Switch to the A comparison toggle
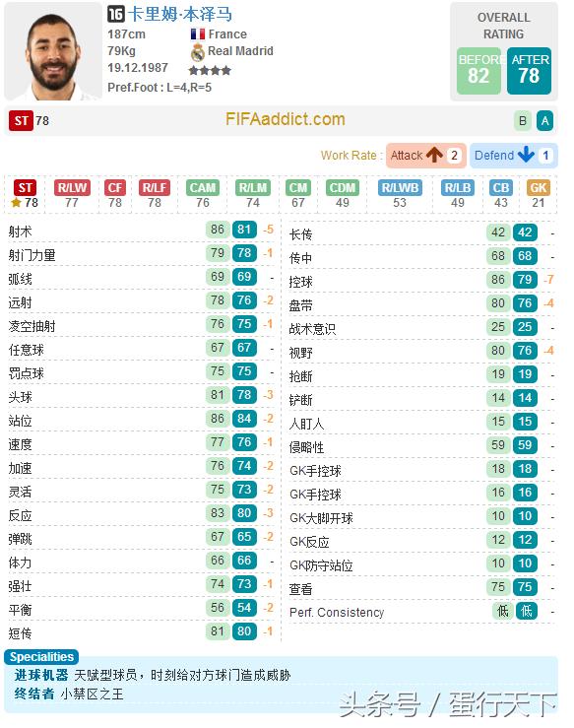The image size is (574, 728). 544,121
